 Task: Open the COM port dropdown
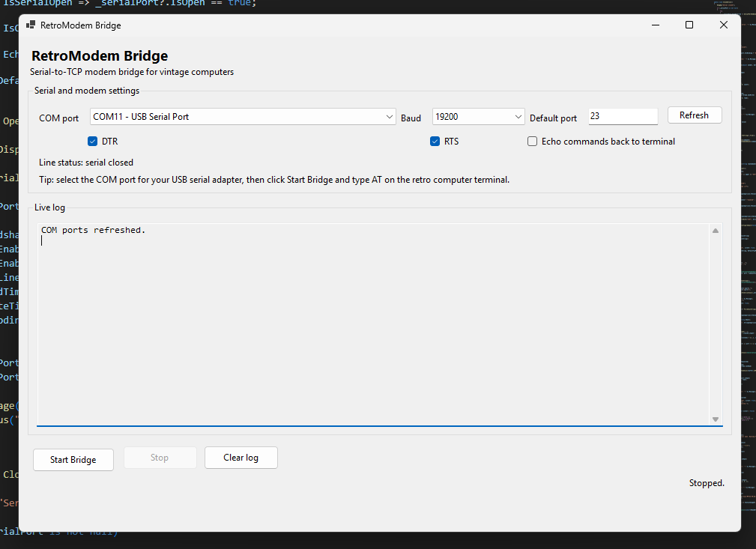[243, 117]
